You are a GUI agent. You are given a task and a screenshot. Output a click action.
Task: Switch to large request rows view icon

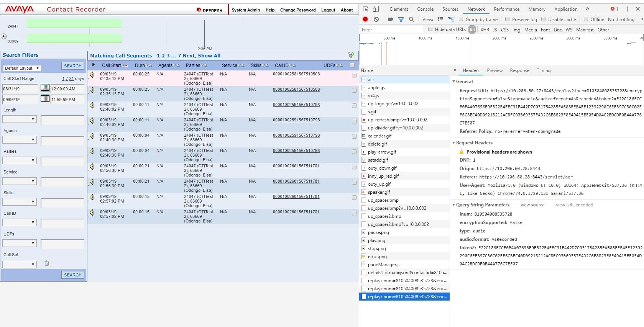coord(440,19)
